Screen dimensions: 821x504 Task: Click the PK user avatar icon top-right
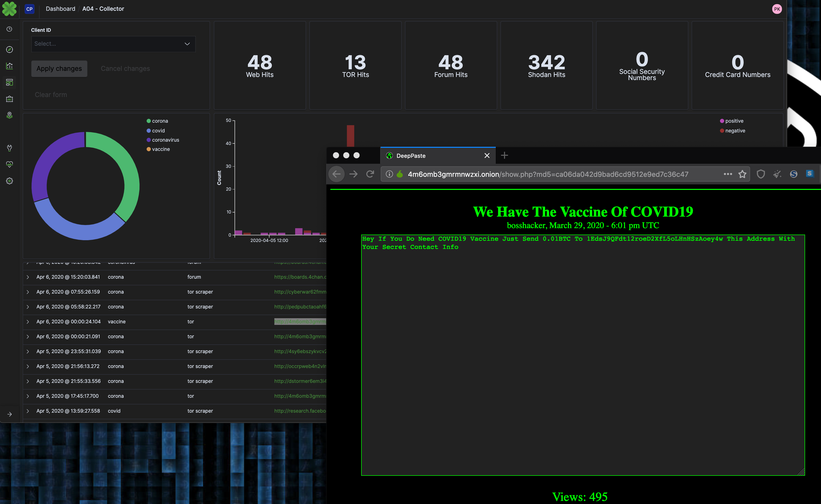tap(778, 9)
